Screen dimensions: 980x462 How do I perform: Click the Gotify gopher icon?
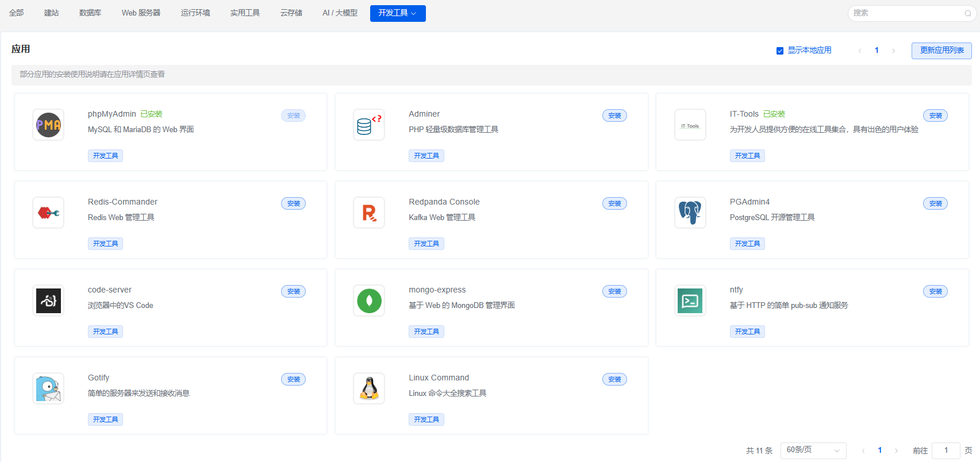click(48, 388)
